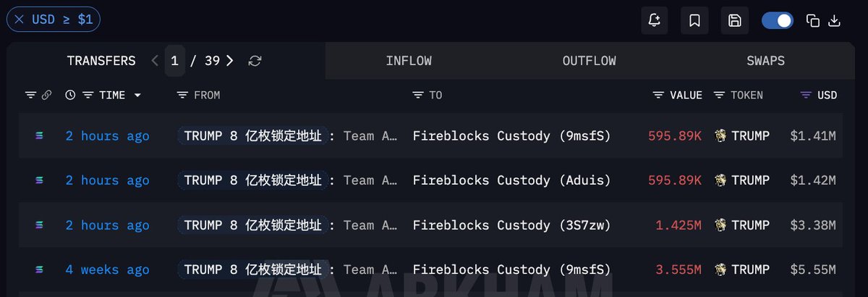Click the bookmark icon
868x297 pixels.
coord(694,20)
